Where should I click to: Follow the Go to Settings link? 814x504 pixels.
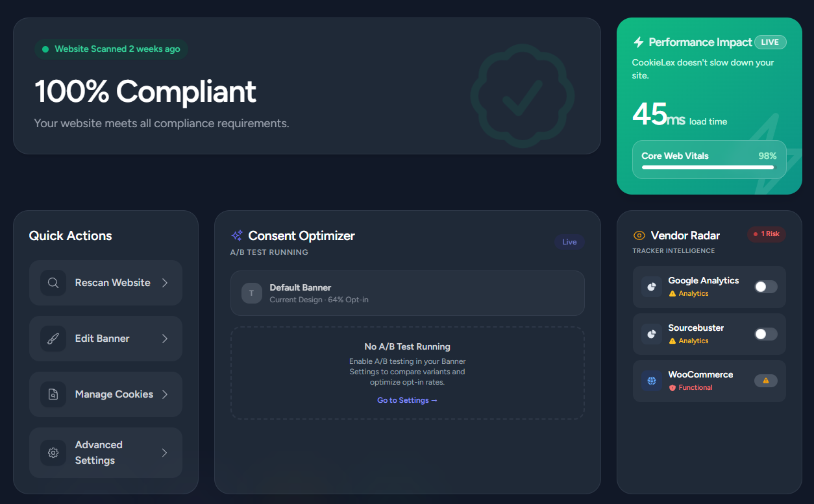407,400
